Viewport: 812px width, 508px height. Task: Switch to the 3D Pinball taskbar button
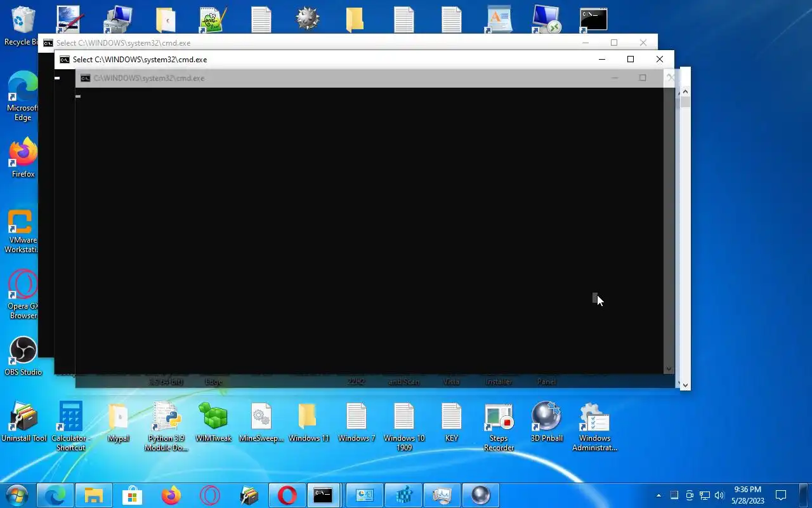point(481,495)
